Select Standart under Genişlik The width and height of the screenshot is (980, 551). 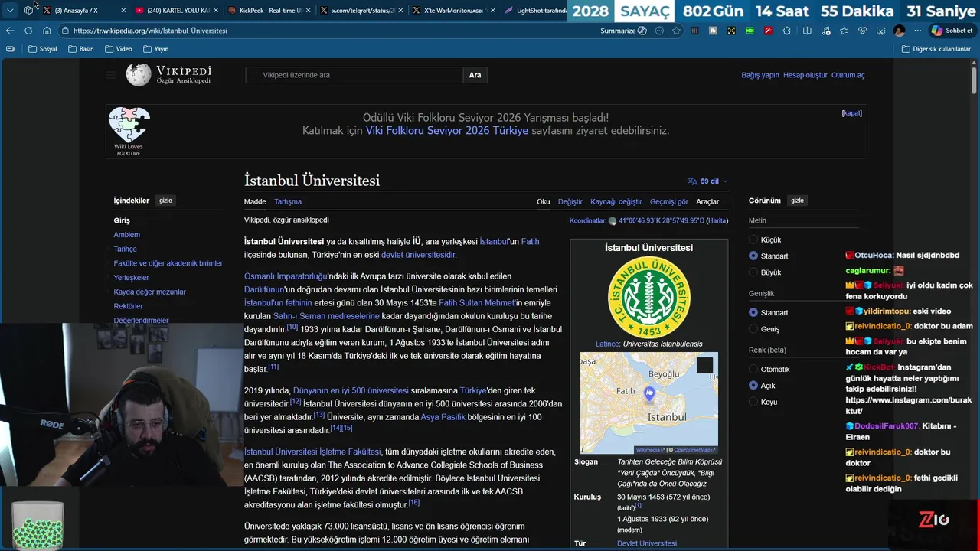[x=753, y=312]
